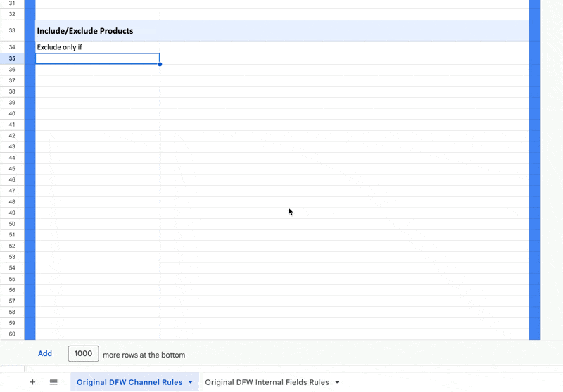
Task: Click row header number 60
Action: [x=12, y=334]
